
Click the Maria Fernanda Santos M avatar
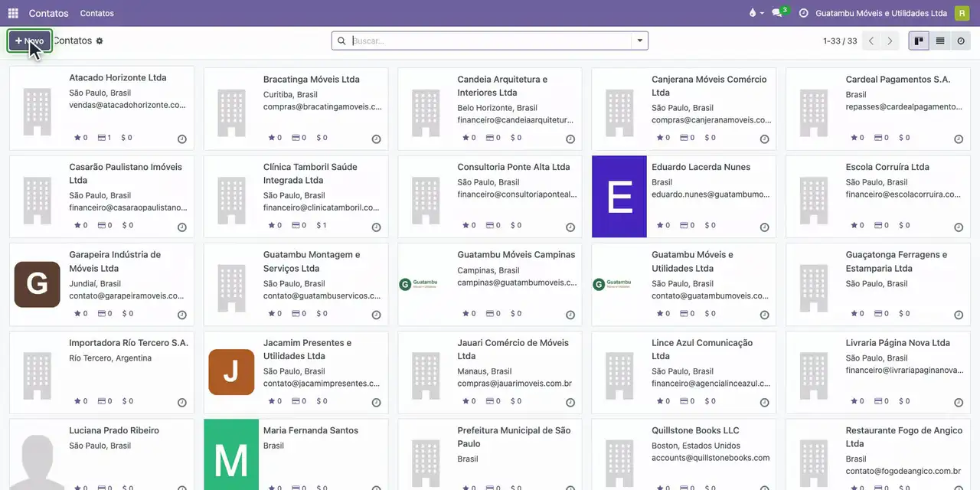pyautogui.click(x=231, y=455)
